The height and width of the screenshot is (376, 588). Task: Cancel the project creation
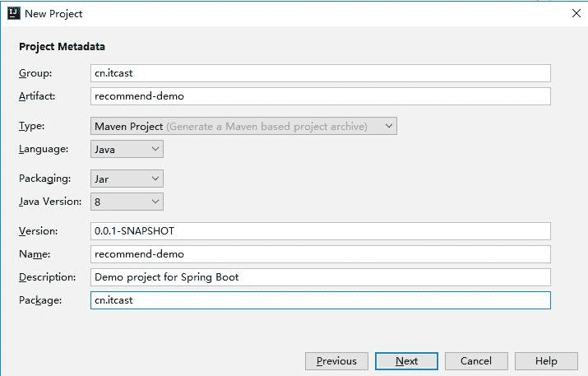pyautogui.click(x=476, y=361)
